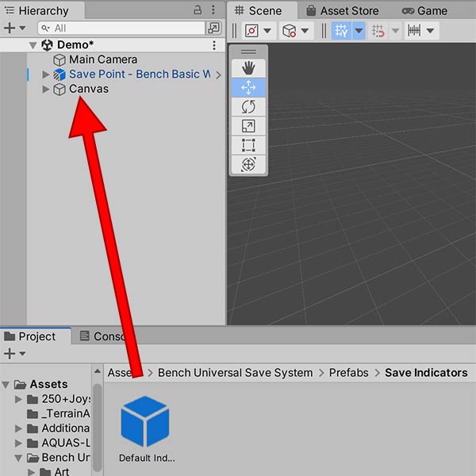Open the handle rotation dropdown arrow

click(305, 31)
